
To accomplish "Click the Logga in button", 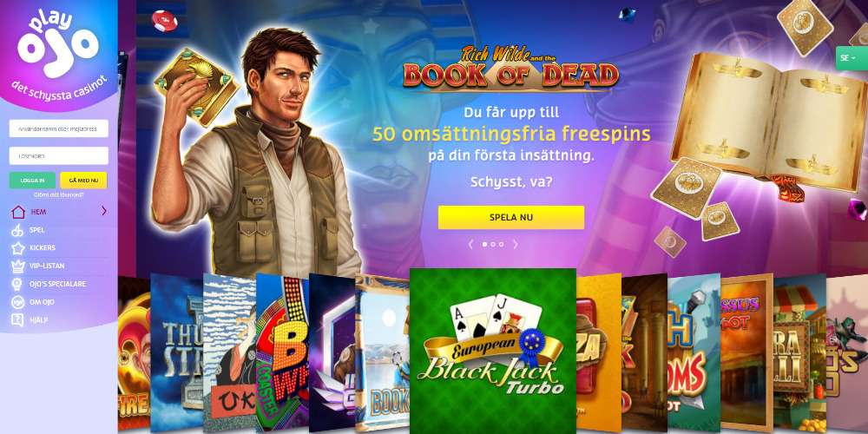I will tap(32, 181).
